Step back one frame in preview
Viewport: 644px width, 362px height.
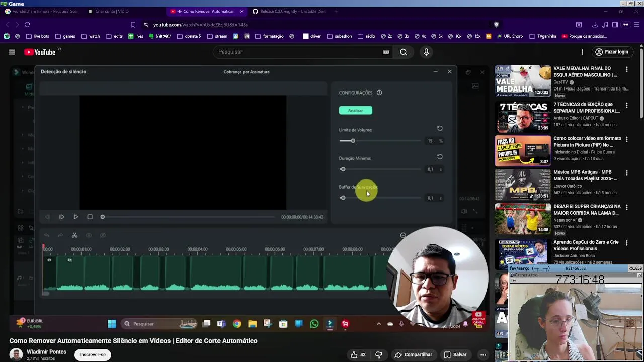click(x=47, y=217)
